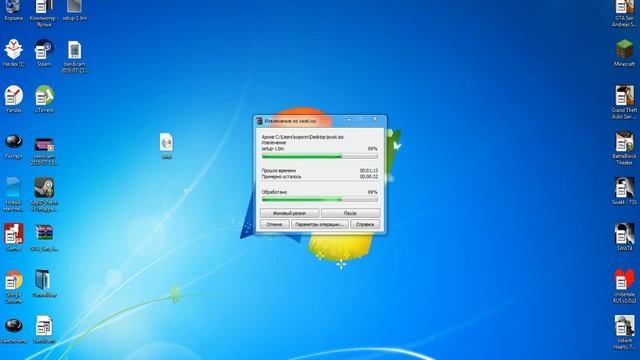The width and height of the screenshot is (640, 360).
Task: Select the Yandex browser shortcut without number
Action: click(13, 99)
